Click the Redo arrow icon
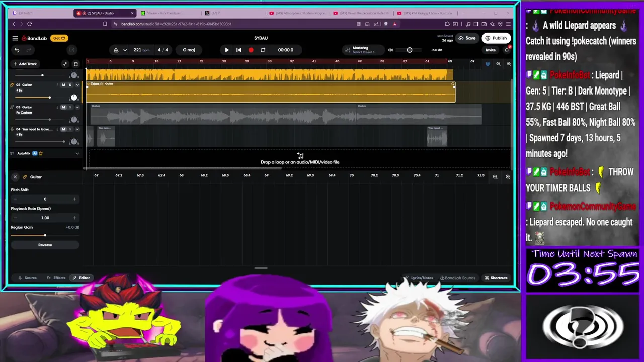 (29, 50)
